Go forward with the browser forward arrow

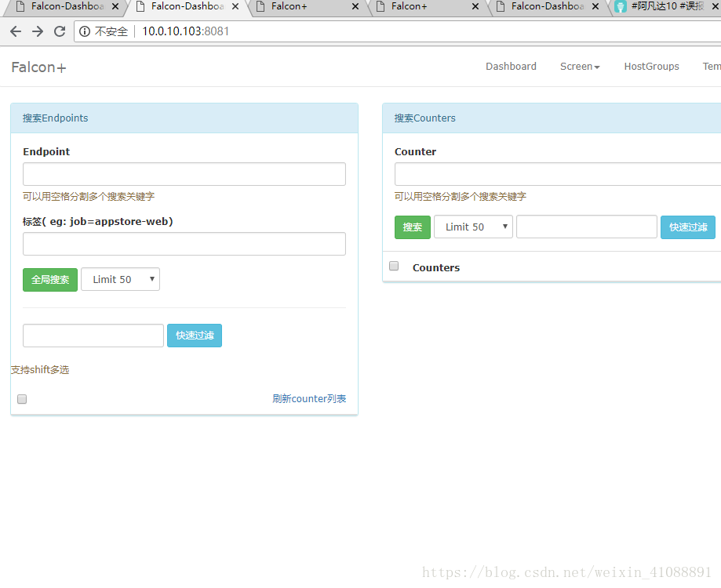coord(38,31)
